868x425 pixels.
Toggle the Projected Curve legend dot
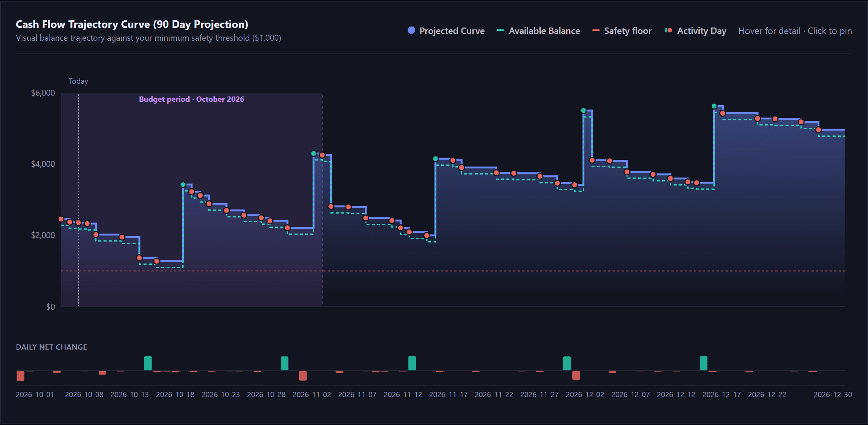tap(411, 31)
